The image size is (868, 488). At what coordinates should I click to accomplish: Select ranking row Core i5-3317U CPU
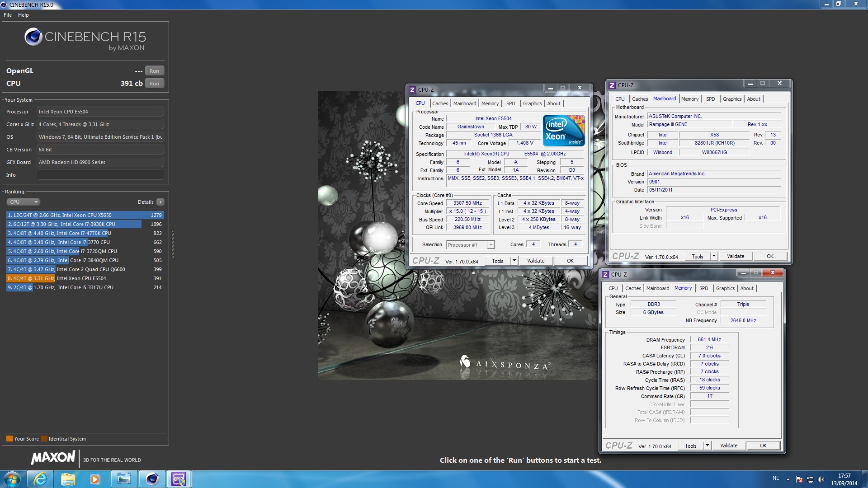[85, 287]
